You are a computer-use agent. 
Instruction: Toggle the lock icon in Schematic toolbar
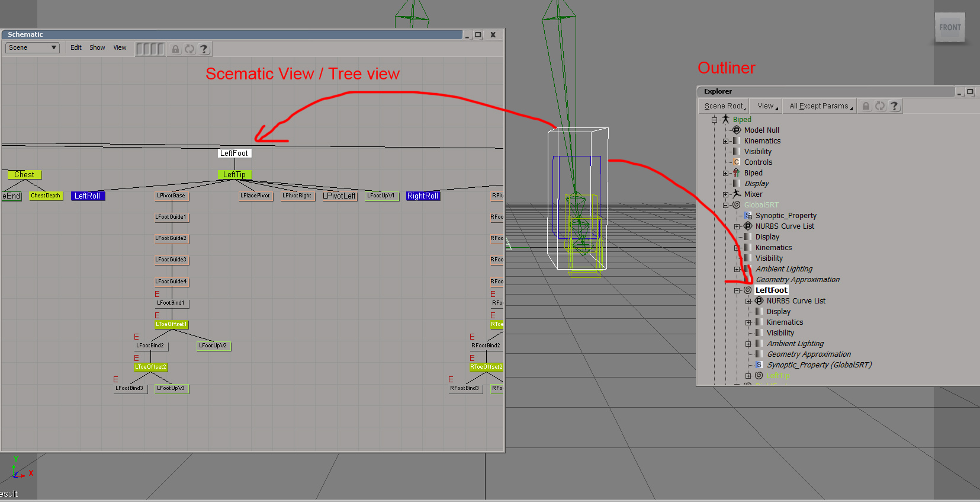pos(176,49)
